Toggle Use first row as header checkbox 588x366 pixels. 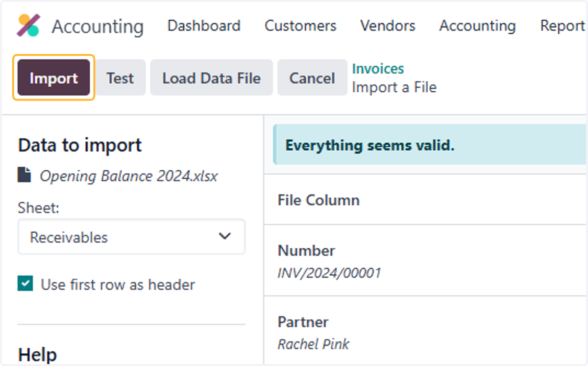point(25,284)
